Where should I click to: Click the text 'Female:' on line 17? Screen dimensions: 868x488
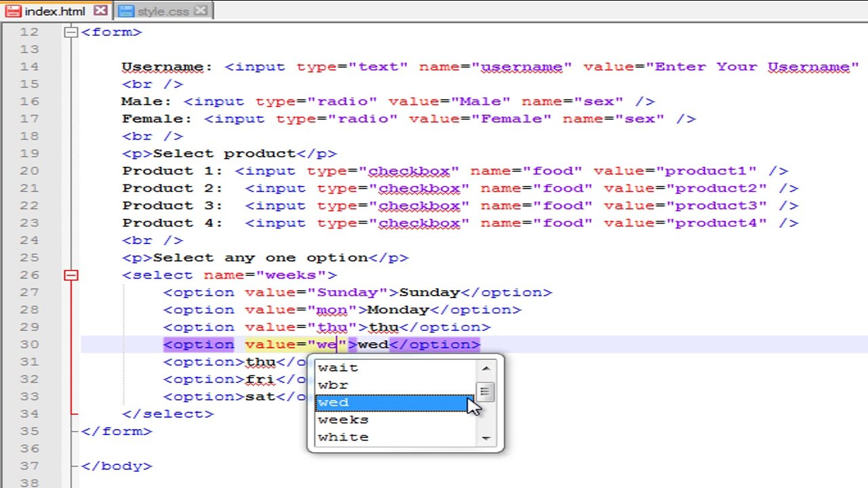(157, 119)
